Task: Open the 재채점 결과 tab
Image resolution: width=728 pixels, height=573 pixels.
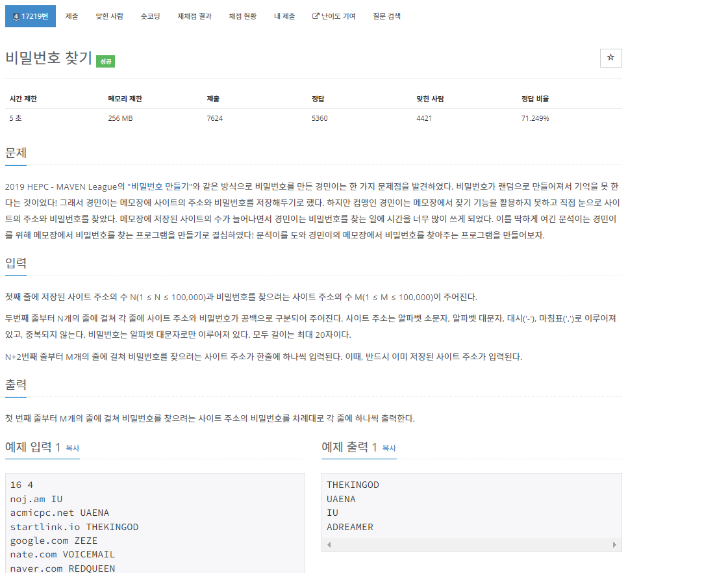Action: [195, 16]
